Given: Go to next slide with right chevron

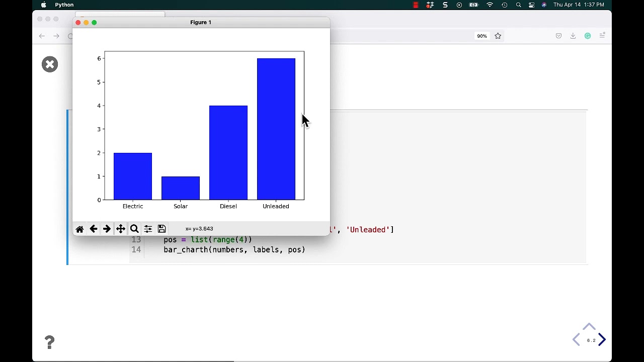Looking at the screenshot, I should tap(602, 340).
